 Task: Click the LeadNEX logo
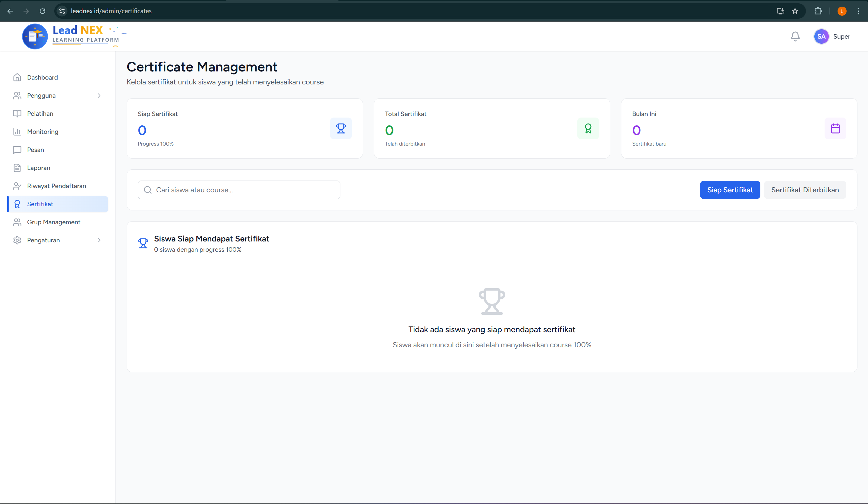pos(71,36)
